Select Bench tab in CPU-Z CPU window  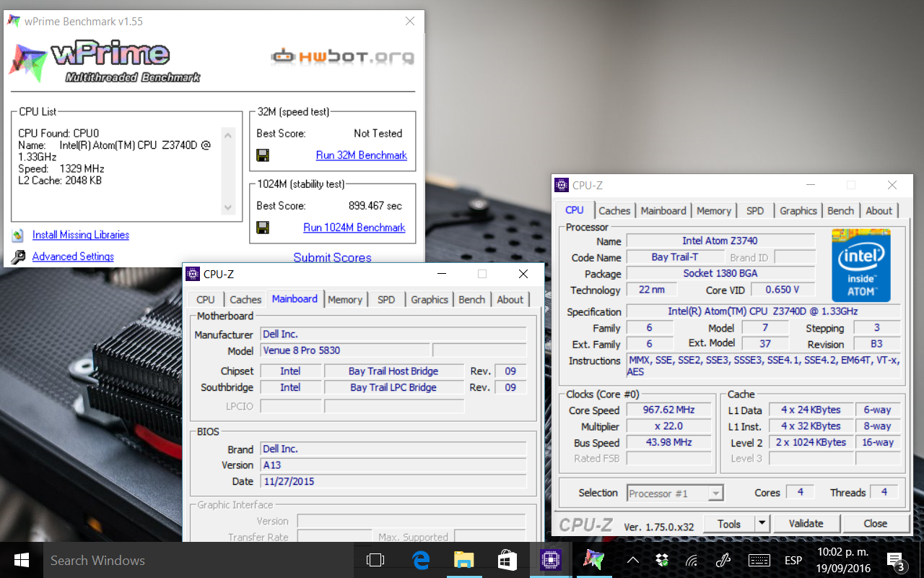[x=841, y=210]
